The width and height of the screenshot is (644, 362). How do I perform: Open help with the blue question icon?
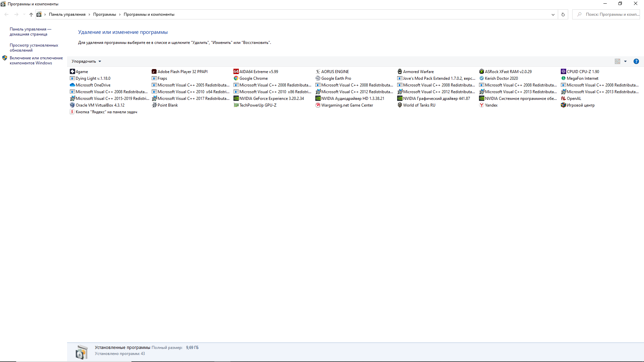(x=636, y=61)
